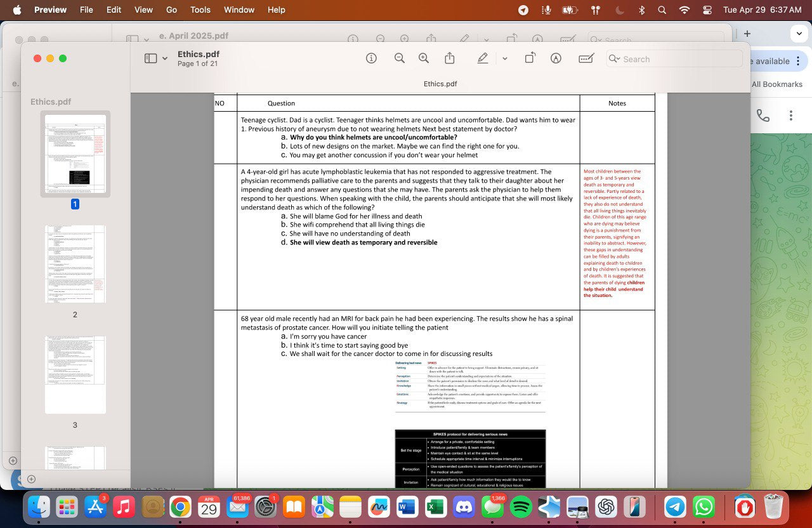This screenshot has width=812, height=528.
Task: Click the add page plus button
Action: pos(31,479)
